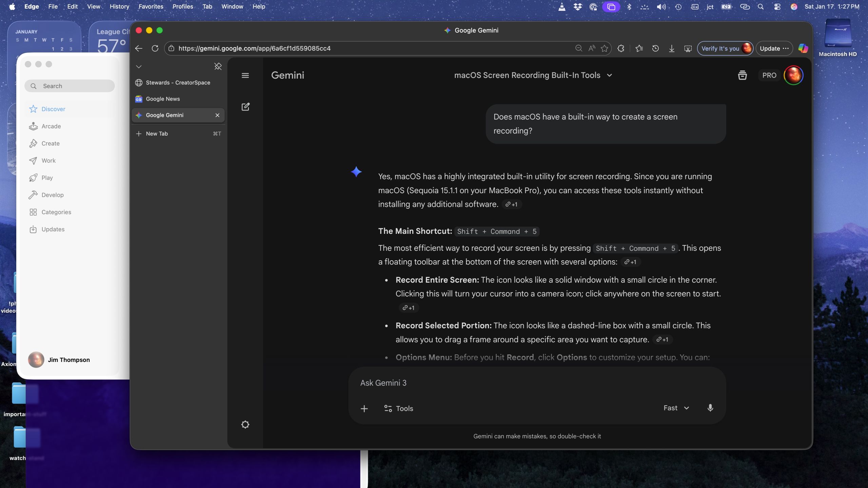Open the Edge downloads icon

671,48
